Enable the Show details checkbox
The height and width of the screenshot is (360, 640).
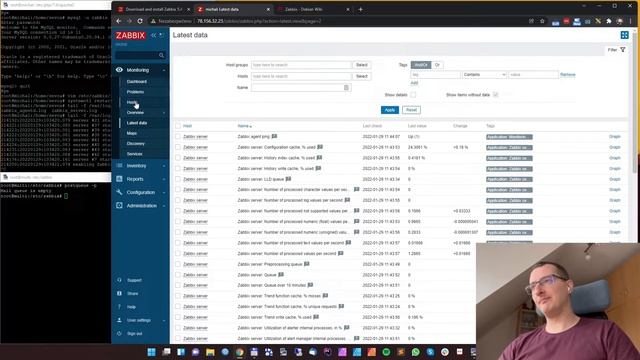click(x=413, y=95)
